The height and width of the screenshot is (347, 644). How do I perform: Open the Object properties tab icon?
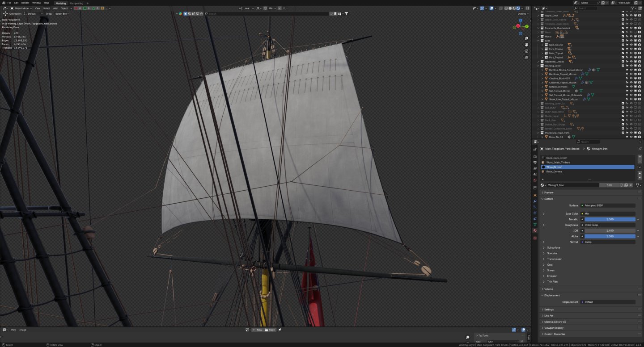pos(535,195)
